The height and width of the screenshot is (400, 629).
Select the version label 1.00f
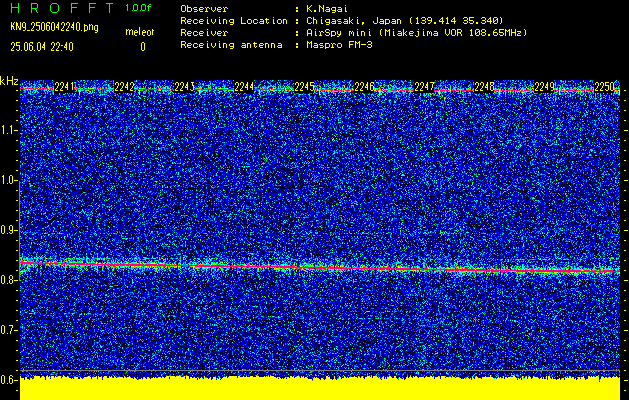tap(138, 8)
